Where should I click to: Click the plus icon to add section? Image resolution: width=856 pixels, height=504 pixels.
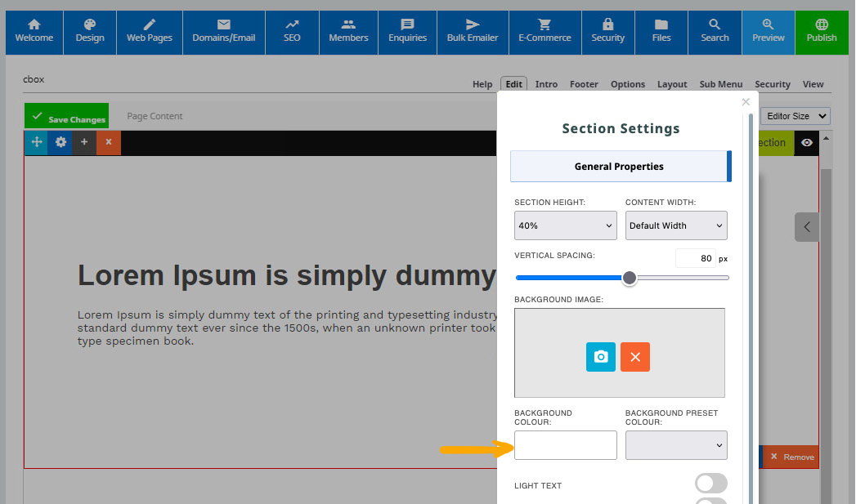tap(84, 142)
